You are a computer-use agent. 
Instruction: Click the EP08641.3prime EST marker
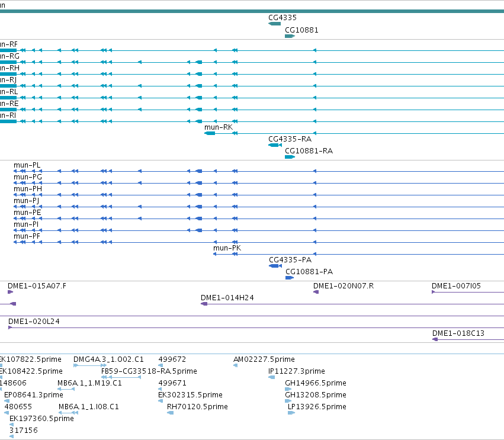tap(7, 401)
